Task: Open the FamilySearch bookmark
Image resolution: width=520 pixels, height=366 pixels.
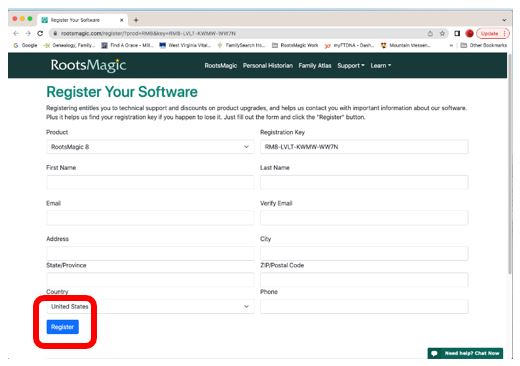Action: click(x=241, y=45)
